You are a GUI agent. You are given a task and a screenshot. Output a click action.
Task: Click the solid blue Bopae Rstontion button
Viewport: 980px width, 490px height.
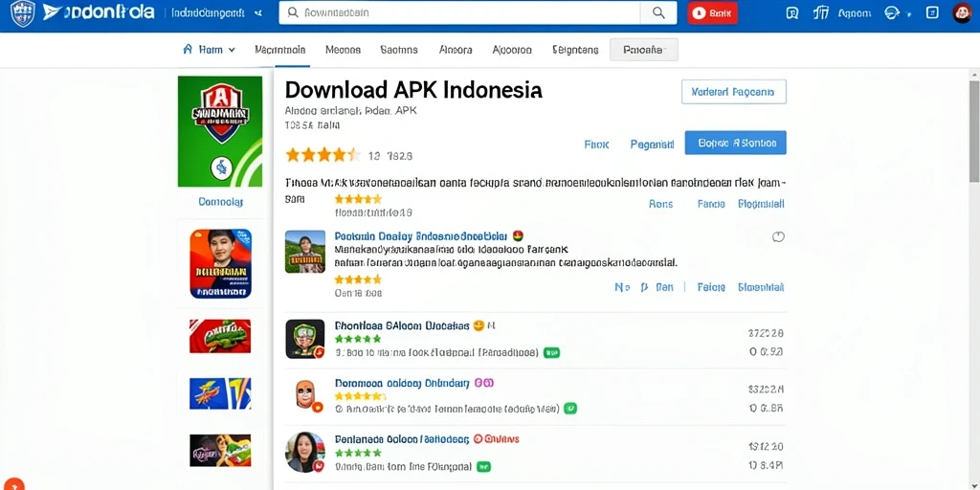click(736, 143)
